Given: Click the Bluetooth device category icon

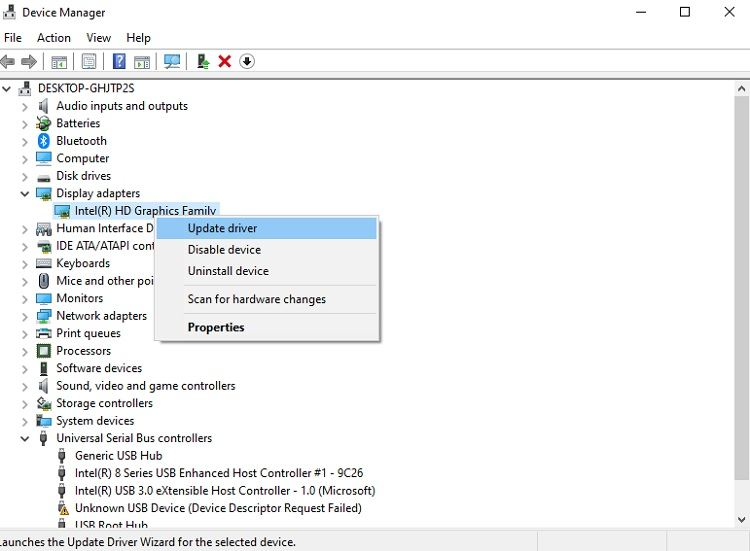Looking at the screenshot, I should pyautogui.click(x=43, y=141).
